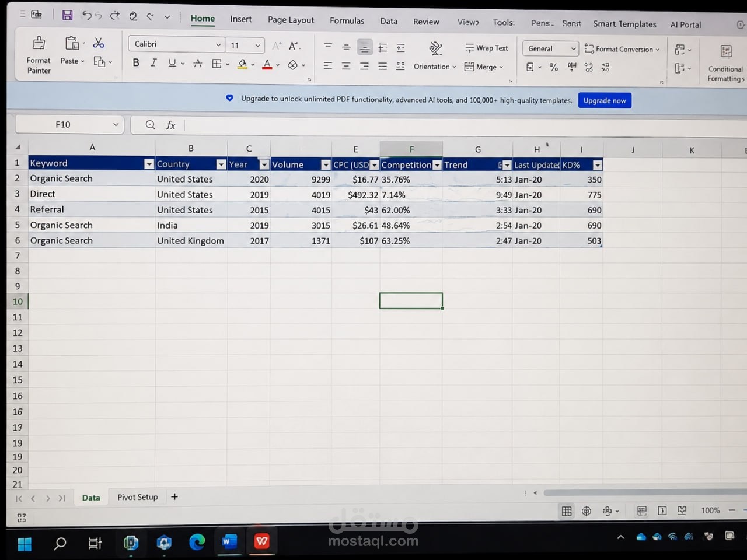Screen dimensions: 747x560
Task: Add a new sheet with the plus button
Action: pyautogui.click(x=174, y=497)
